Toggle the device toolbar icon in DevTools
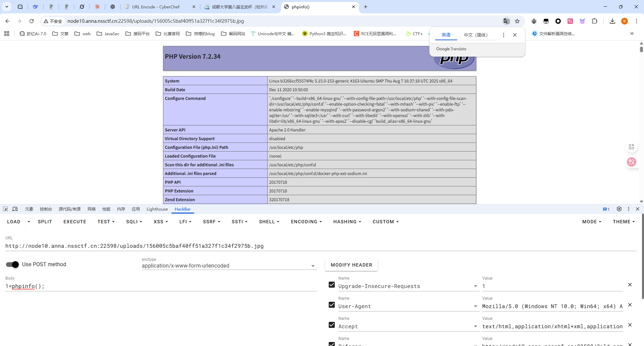This screenshot has height=346, width=644. coord(15,209)
